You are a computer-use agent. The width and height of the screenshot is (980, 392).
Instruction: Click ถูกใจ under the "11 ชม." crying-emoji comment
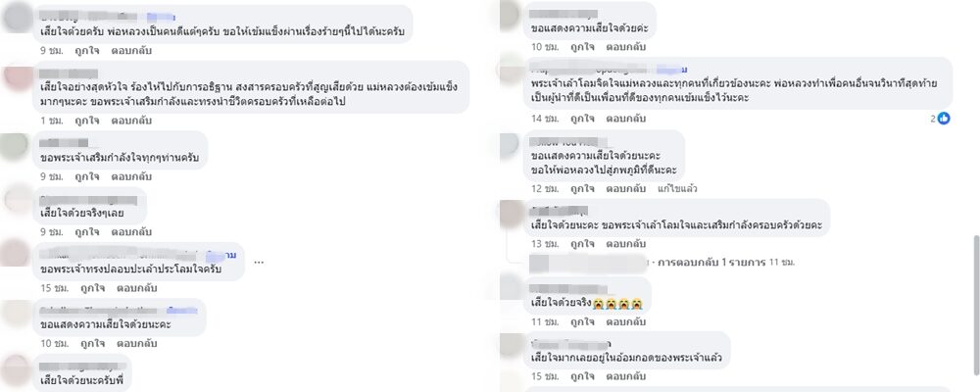582,322
